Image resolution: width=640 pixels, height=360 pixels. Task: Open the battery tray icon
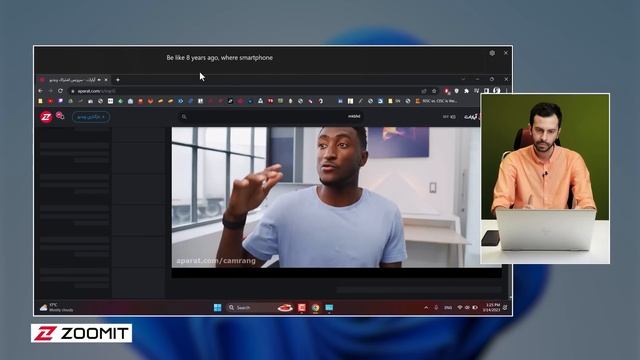tap(475, 307)
